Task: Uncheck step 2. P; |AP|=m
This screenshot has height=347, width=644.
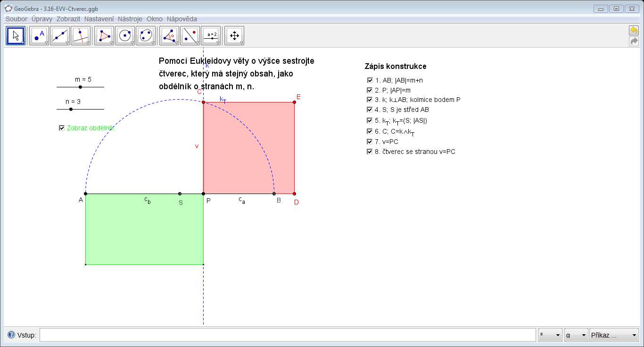Action: point(370,90)
